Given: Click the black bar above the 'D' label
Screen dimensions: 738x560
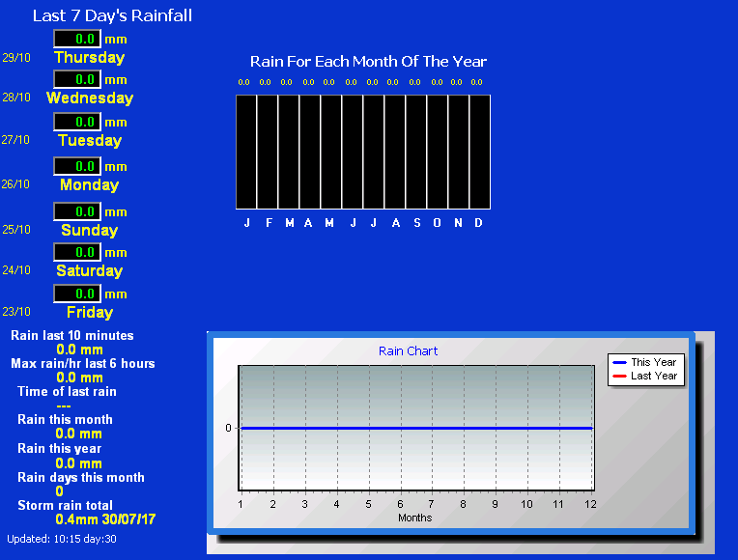Looking at the screenshot, I should pos(480,152).
